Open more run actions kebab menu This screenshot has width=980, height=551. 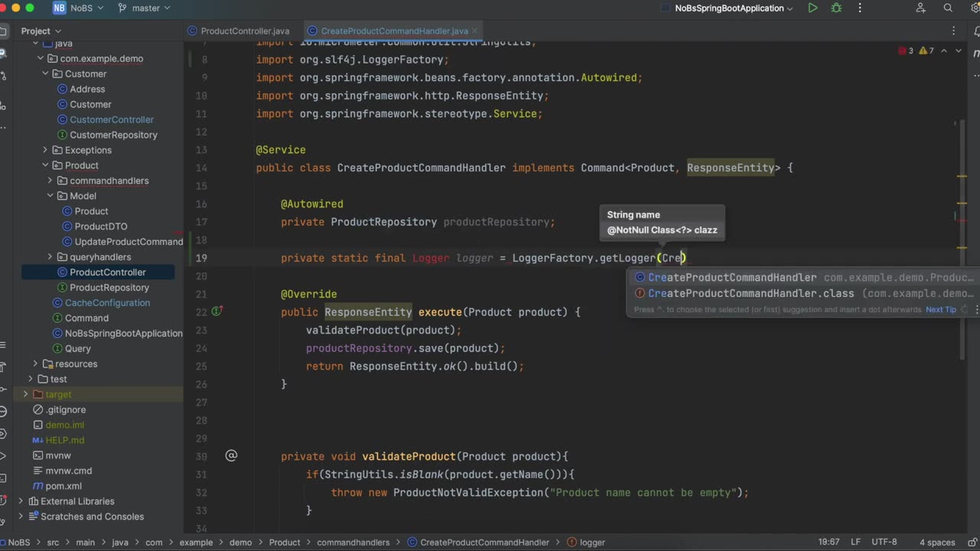(x=859, y=8)
